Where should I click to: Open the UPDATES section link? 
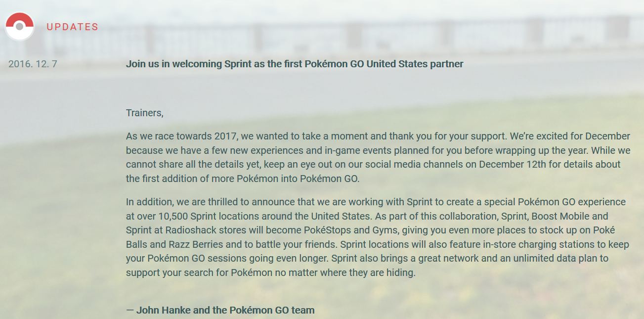click(x=72, y=27)
